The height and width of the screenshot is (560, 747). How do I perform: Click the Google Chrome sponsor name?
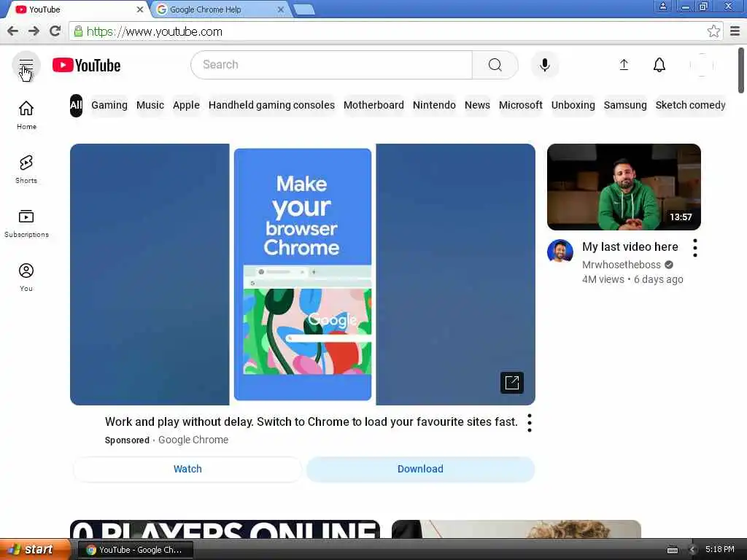[193, 440]
